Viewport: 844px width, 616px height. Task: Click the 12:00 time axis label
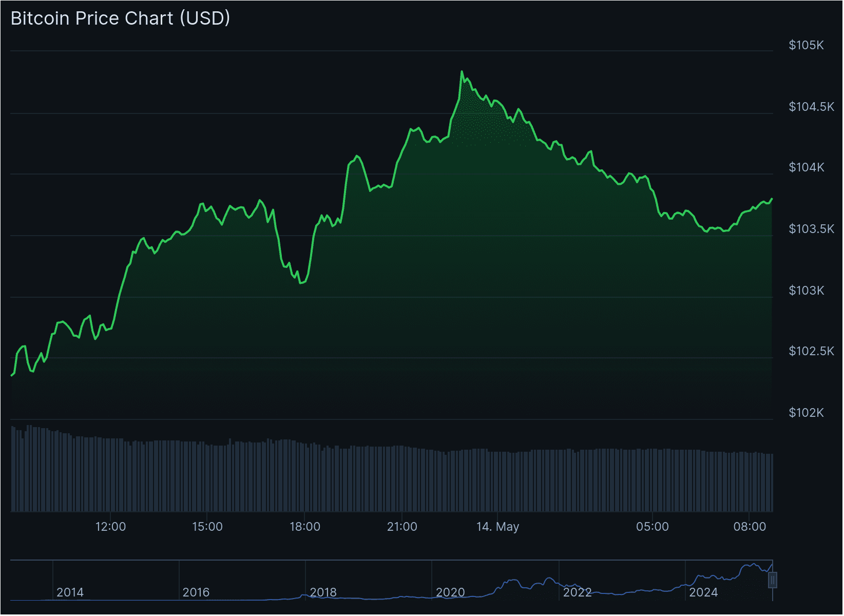(110, 527)
